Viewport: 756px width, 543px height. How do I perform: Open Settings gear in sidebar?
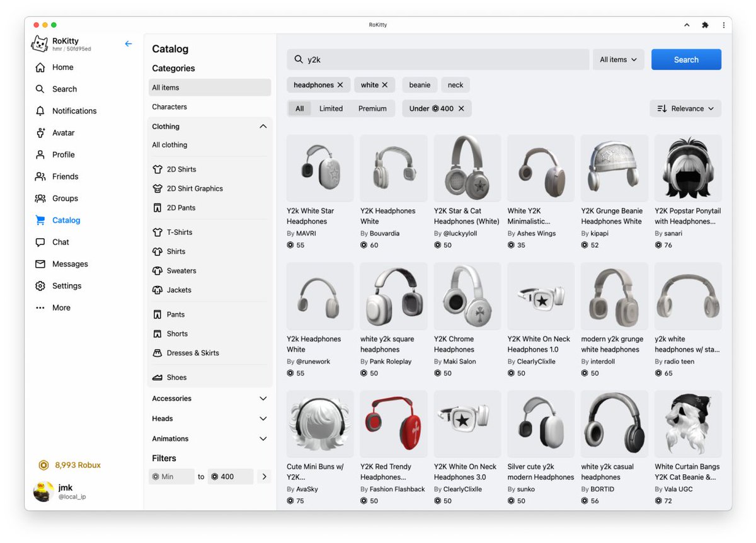click(67, 286)
